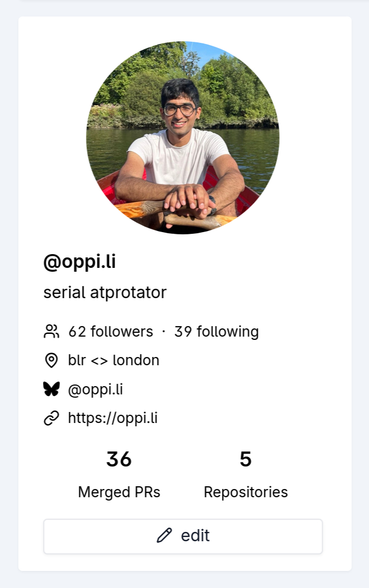Click the number 36 merged PRs stat
The width and height of the screenshot is (369, 588).
(119, 459)
